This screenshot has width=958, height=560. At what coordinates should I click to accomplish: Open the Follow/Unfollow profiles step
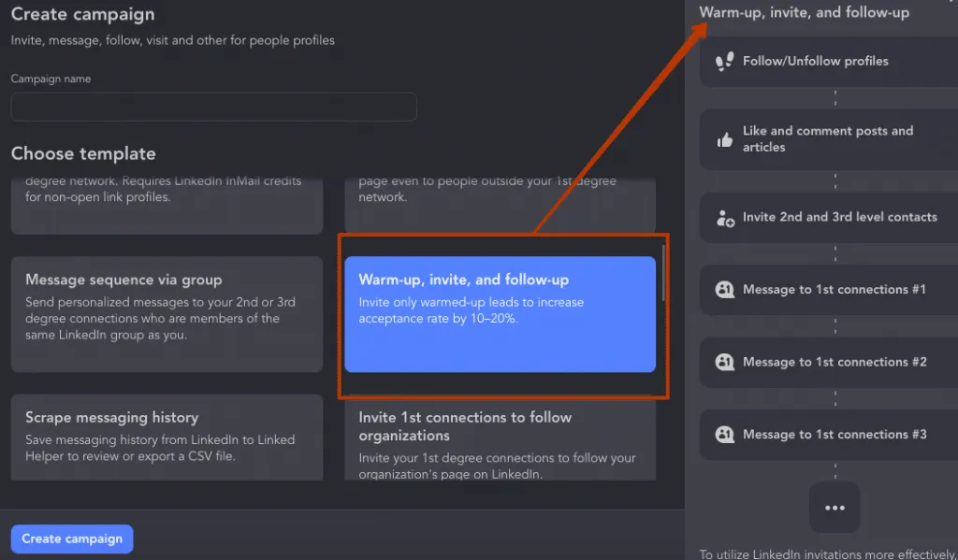tap(829, 61)
